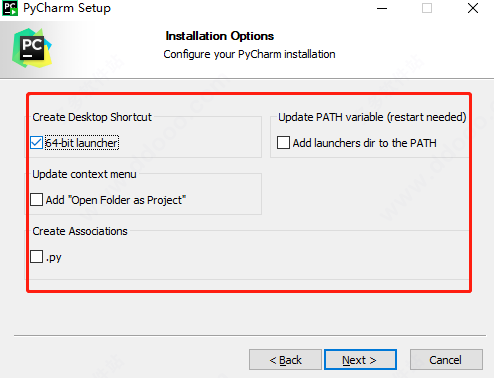
Task: Click the "Add launchers dir to the PATH" label
Action: click(365, 143)
